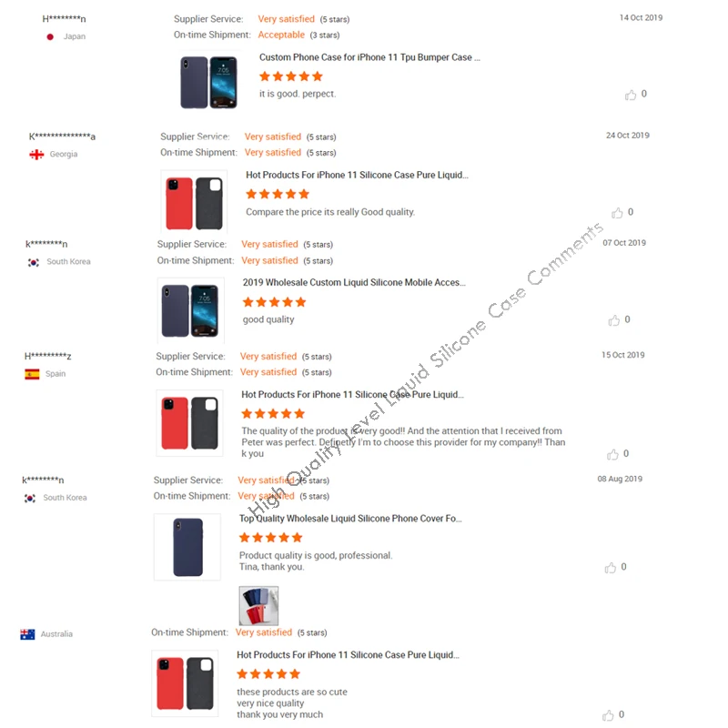Click the Georgia flag icon

[x=36, y=154]
